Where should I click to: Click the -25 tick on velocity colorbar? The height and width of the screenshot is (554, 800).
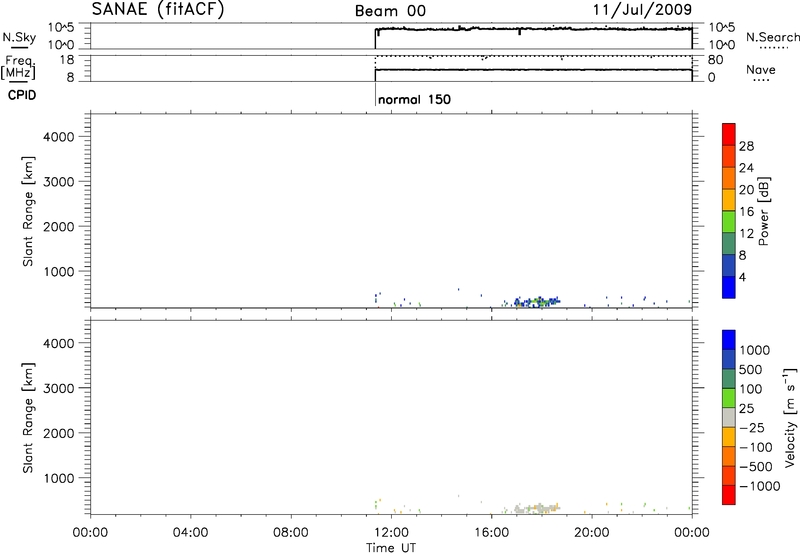752,427
